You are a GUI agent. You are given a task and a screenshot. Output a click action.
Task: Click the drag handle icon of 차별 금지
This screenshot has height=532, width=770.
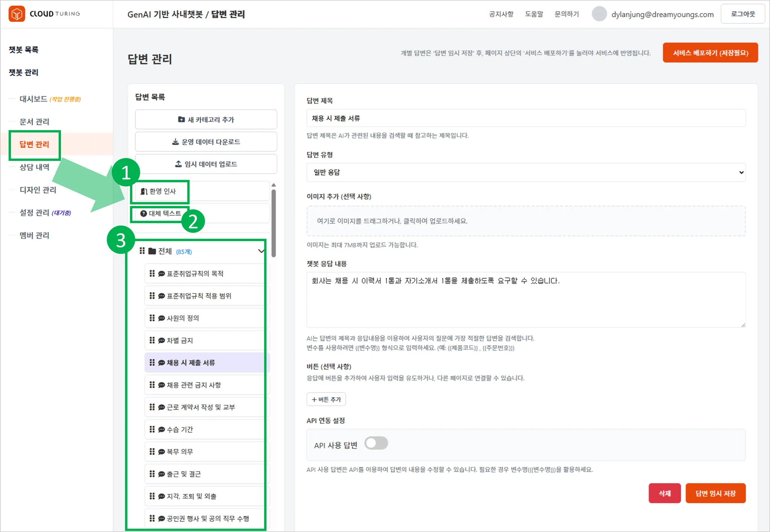coord(152,340)
